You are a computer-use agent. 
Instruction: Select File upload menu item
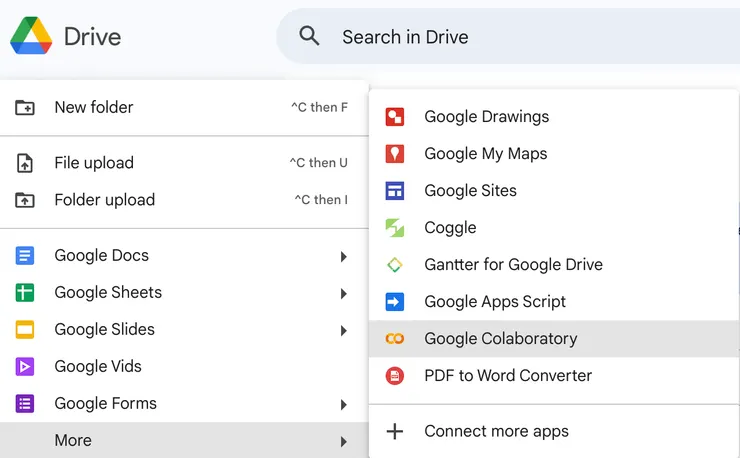pos(94,163)
